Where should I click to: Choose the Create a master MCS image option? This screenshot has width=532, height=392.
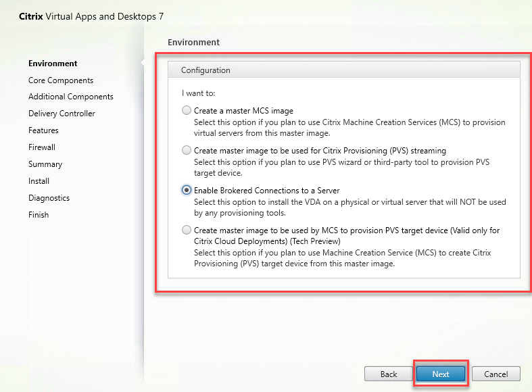(x=187, y=111)
